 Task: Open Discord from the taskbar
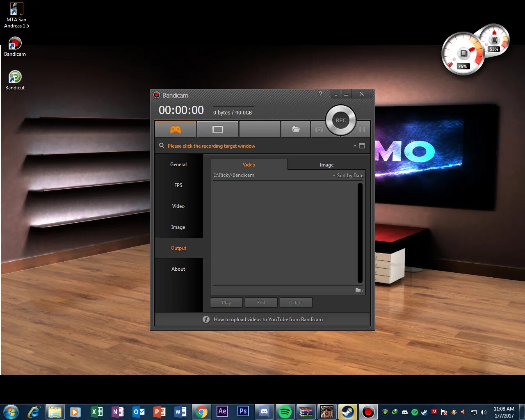(264, 411)
